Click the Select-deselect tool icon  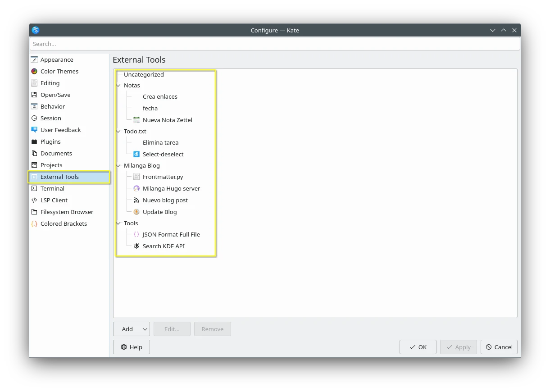(136, 154)
